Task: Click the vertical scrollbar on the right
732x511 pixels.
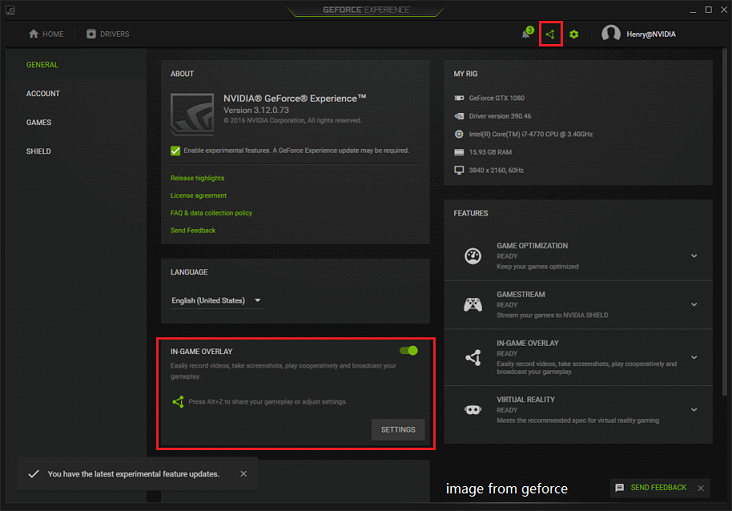Action: (725, 222)
